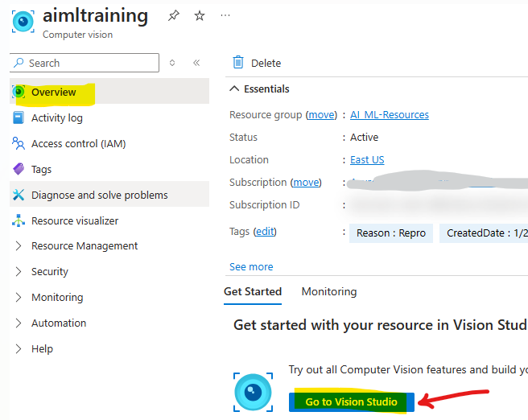528x420 pixels.
Task: Open the Activity log
Action: coord(109,117)
